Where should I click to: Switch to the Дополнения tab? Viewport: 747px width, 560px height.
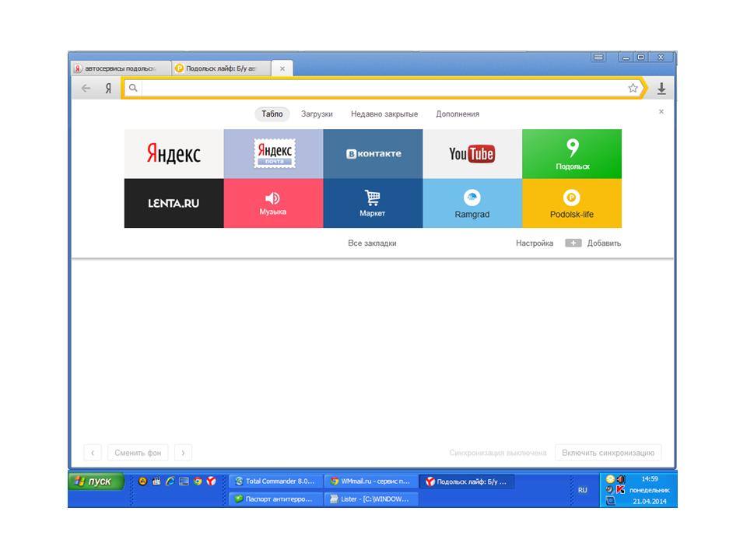tap(458, 114)
